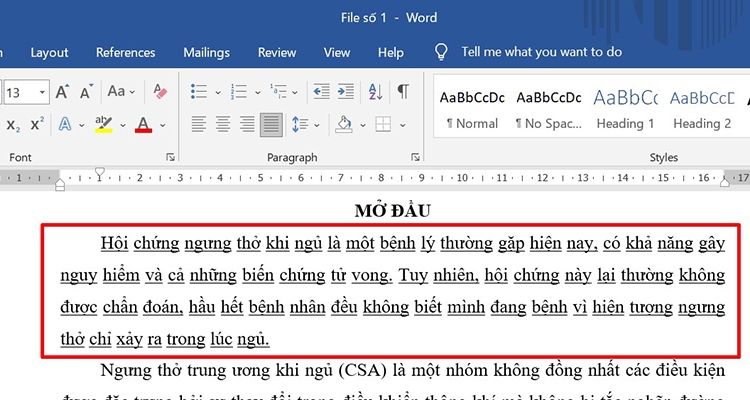
Task: Expand shading color dropdown arrow
Action: (363, 125)
